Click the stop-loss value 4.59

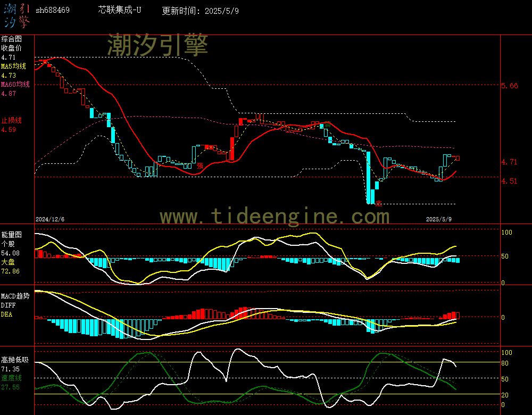coord(8,129)
